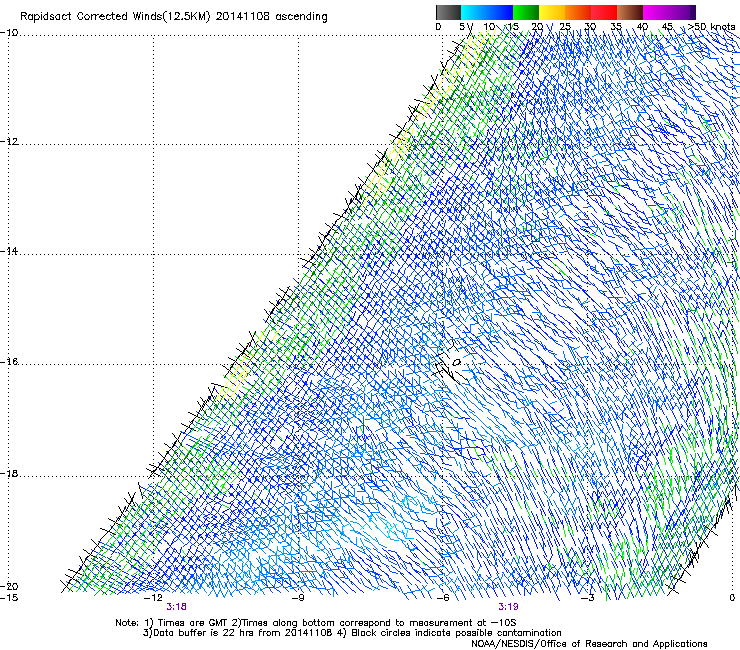
Task: Click the cyan-blue 5-15 knots color segment
Action: point(487,12)
